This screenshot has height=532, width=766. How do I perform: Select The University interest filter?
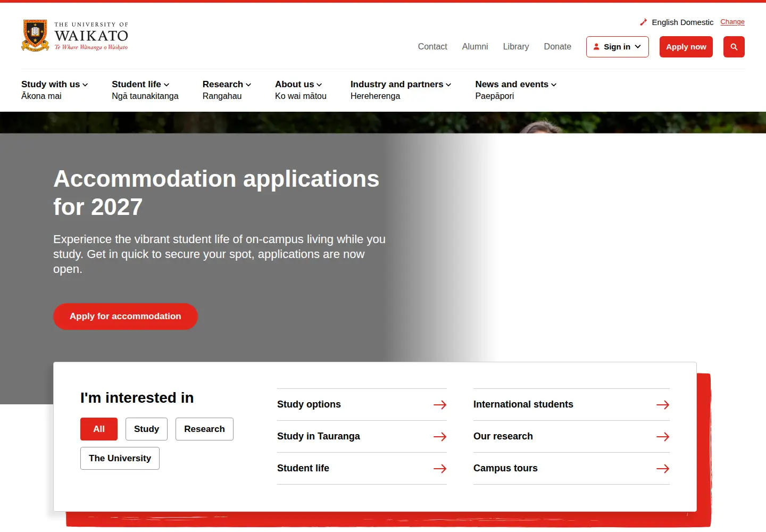click(x=120, y=458)
